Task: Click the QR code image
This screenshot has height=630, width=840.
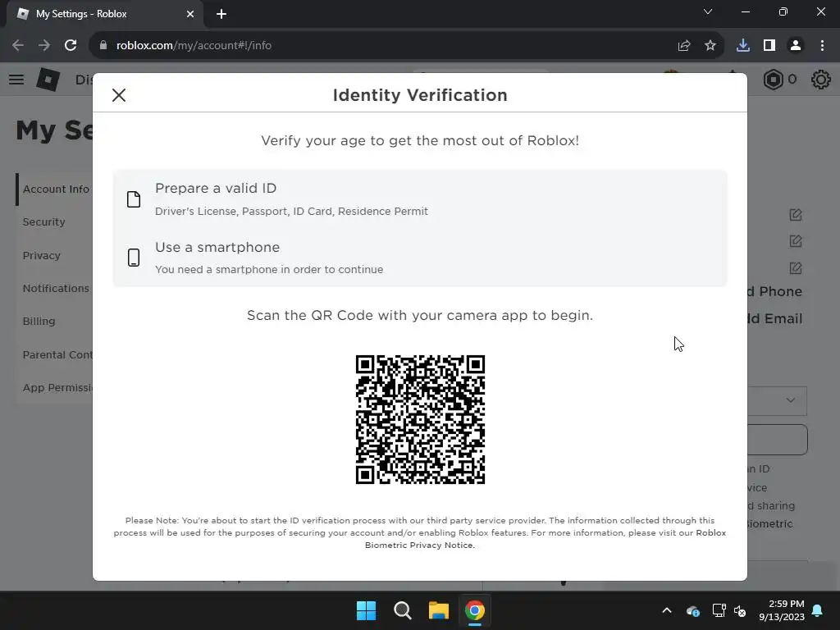Action: click(x=420, y=419)
